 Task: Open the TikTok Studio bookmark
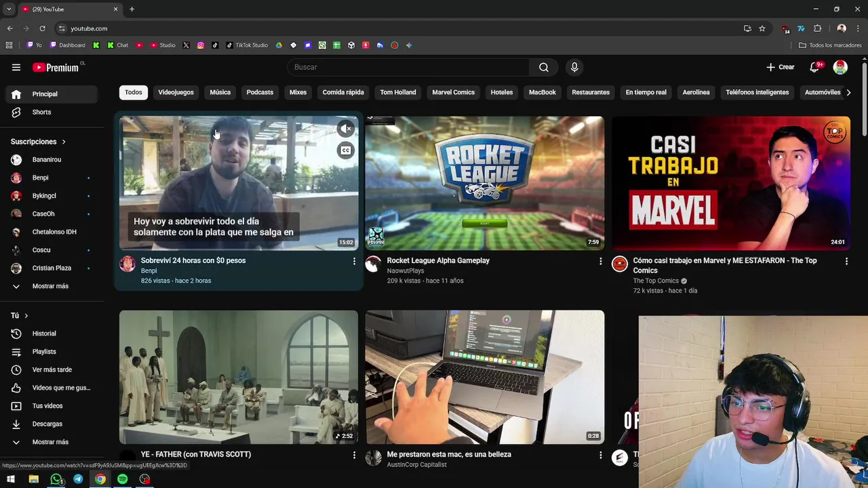pos(248,45)
